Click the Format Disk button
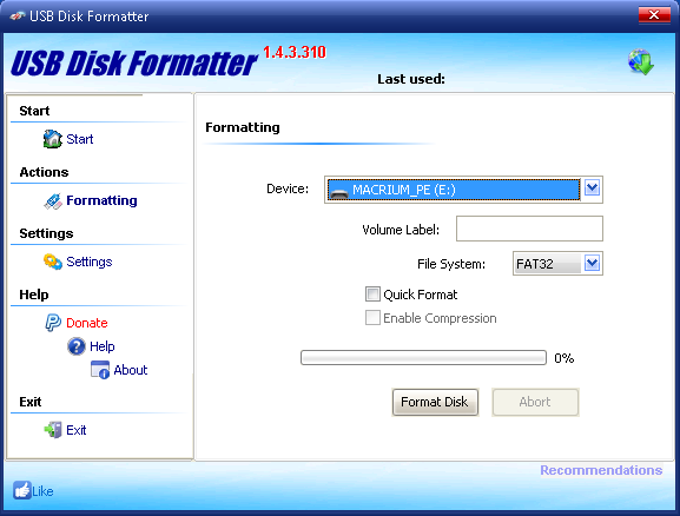Image resolution: width=680 pixels, height=516 pixels. 435,402
